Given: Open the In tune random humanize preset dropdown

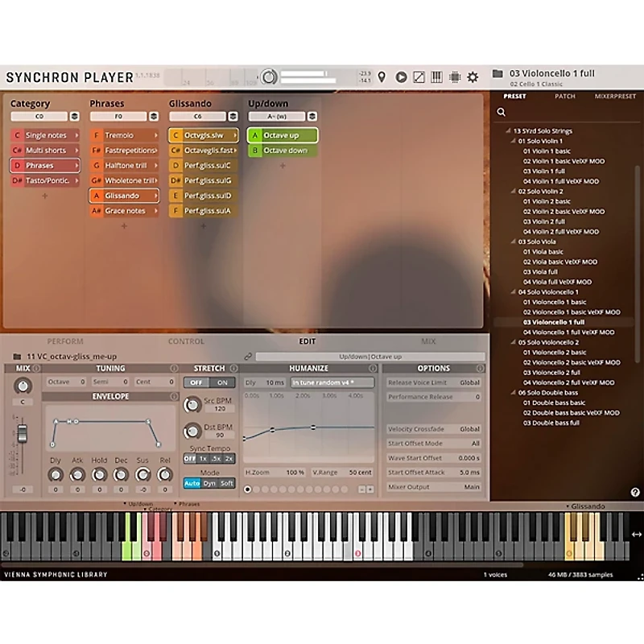Looking at the screenshot, I should click(332, 382).
